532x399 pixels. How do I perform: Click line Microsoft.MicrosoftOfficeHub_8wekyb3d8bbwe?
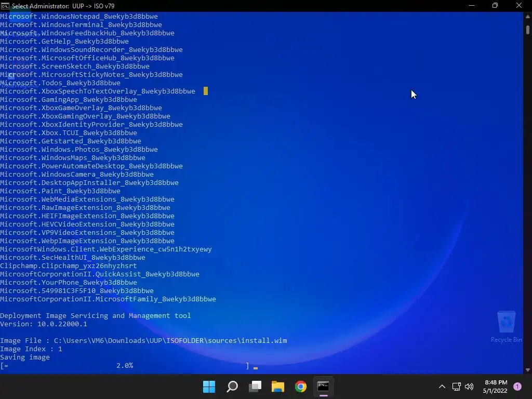(87, 58)
